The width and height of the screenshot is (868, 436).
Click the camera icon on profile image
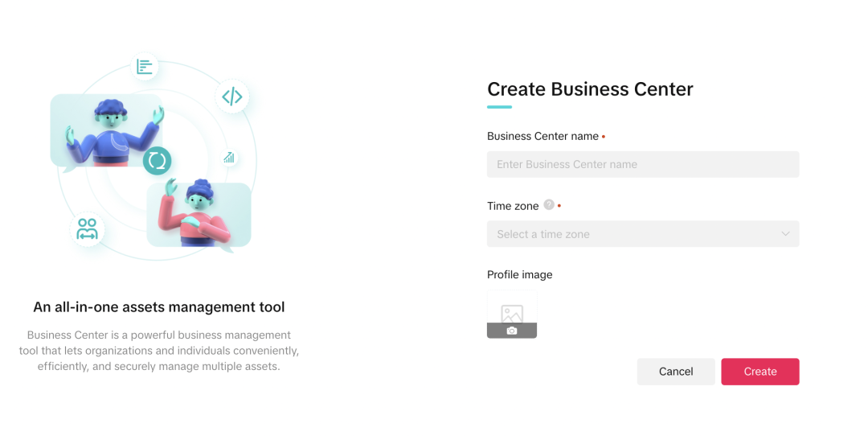pos(512,331)
